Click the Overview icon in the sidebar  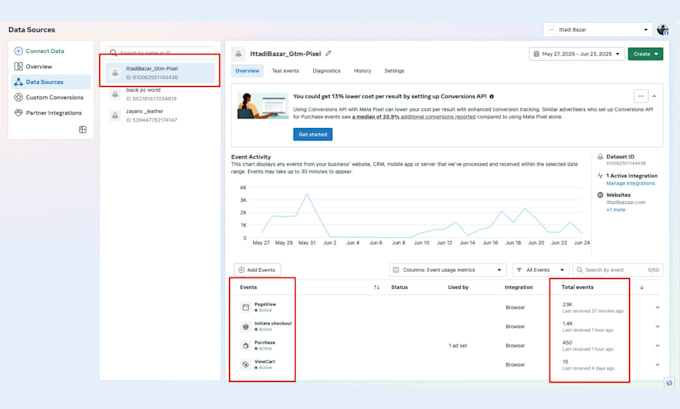tap(18, 66)
